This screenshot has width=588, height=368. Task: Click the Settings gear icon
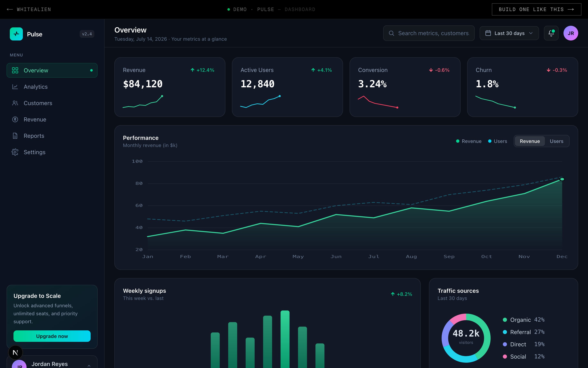[x=15, y=152]
